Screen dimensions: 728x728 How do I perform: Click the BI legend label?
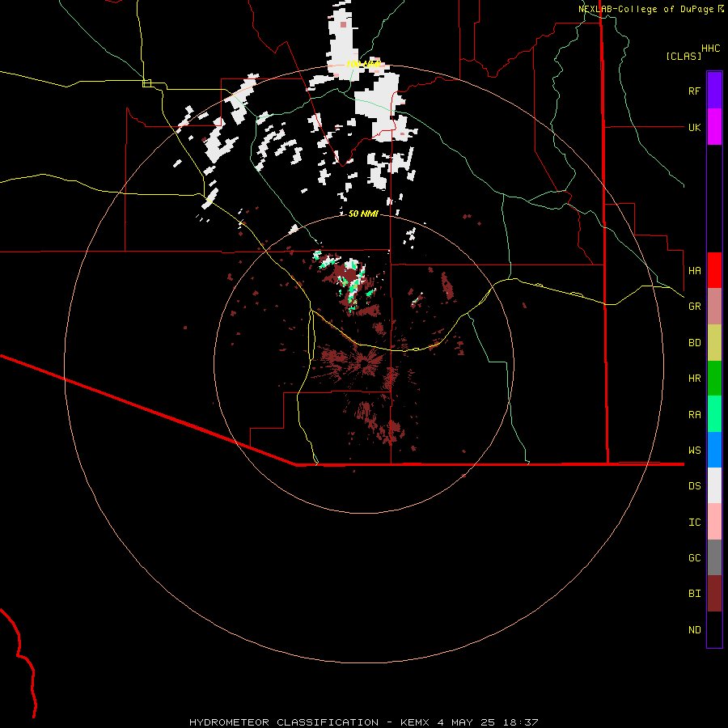point(694,594)
